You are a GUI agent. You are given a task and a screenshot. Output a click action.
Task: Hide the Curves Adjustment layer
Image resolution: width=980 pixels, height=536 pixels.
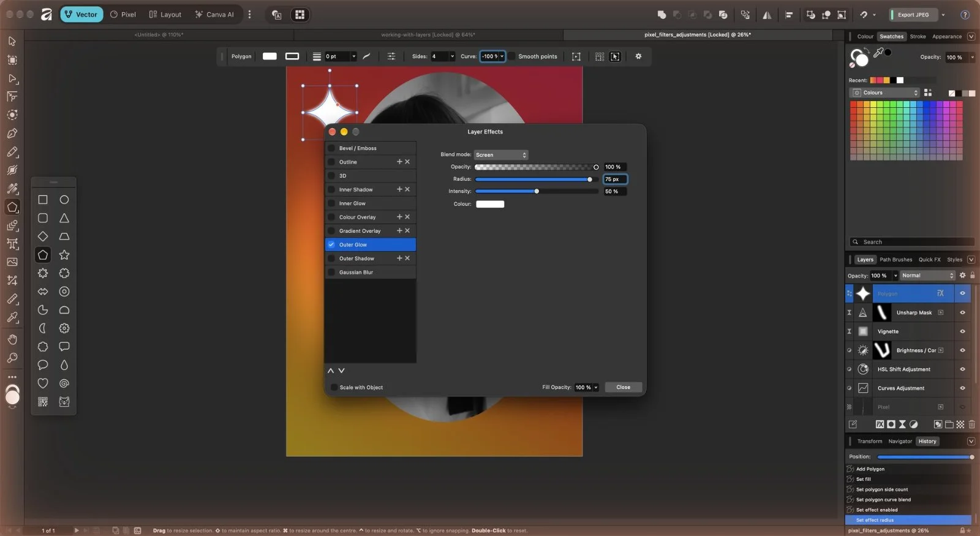pyautogui.click(x=962, y=388)
